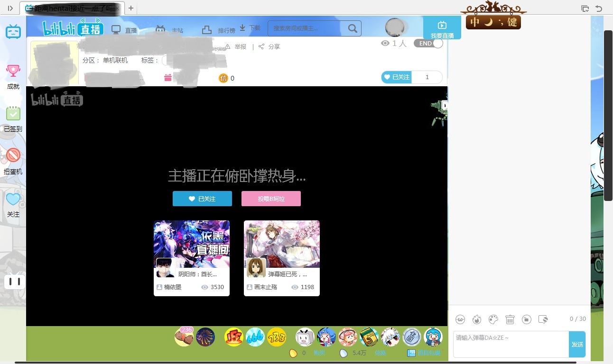
Task: Click the 我要直播 start streaming button
Action: (442, 28)
